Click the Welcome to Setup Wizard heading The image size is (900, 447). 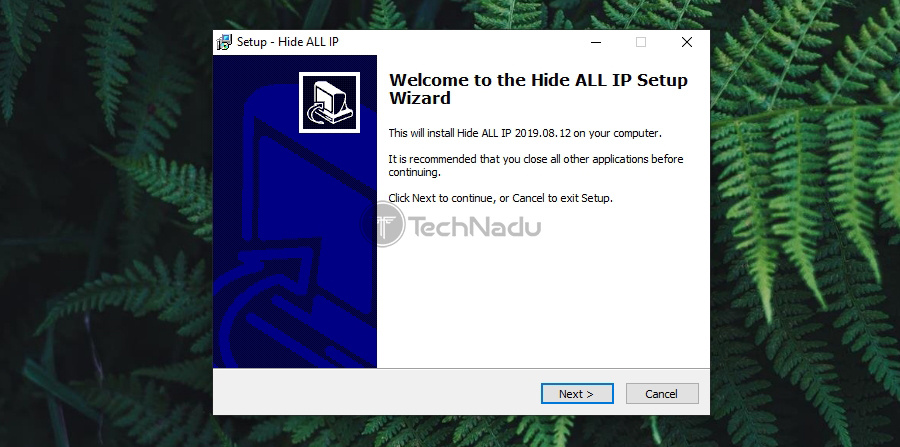[538, 89]
